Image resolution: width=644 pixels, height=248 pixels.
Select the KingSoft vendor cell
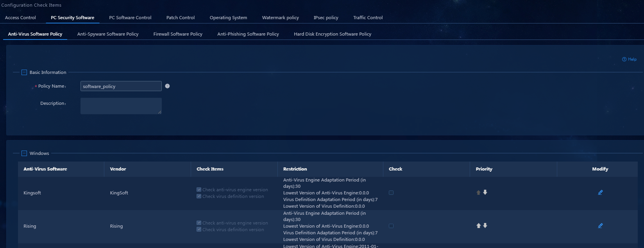pyautogui.click(x=119, y=193)
